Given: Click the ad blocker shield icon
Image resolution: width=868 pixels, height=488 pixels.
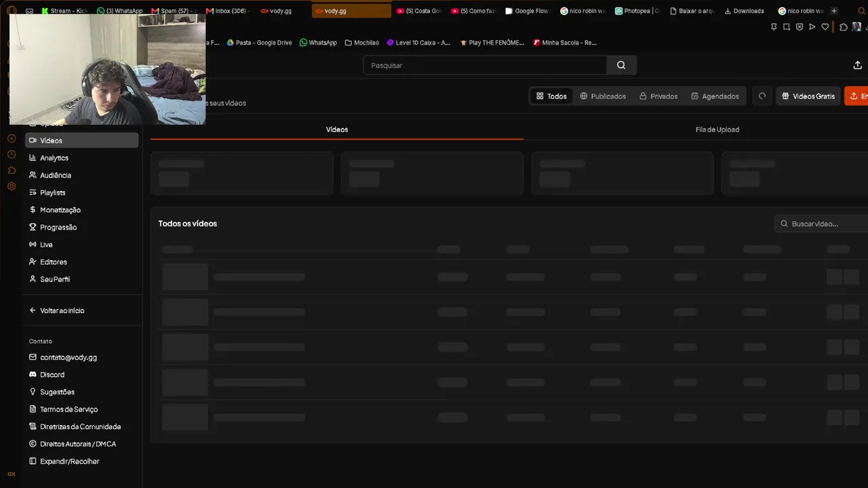Looking at the screenshot, I should coord(800,27).
